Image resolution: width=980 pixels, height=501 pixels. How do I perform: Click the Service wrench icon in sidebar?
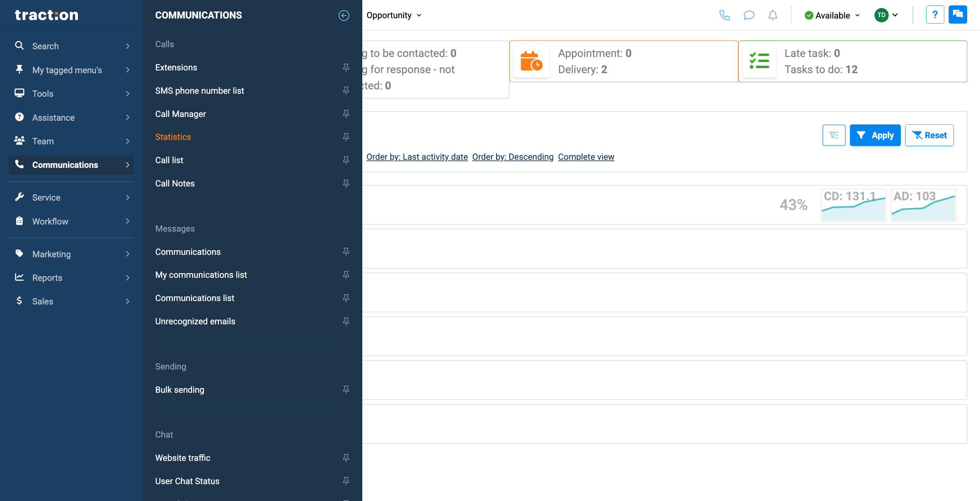(x=19, y=197)
